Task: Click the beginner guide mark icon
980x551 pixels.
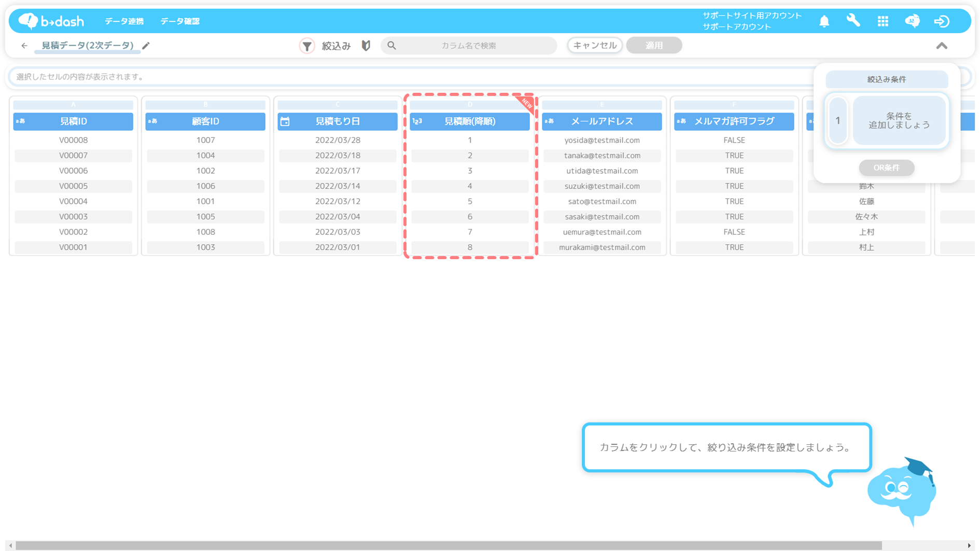Action: [366, 46]
